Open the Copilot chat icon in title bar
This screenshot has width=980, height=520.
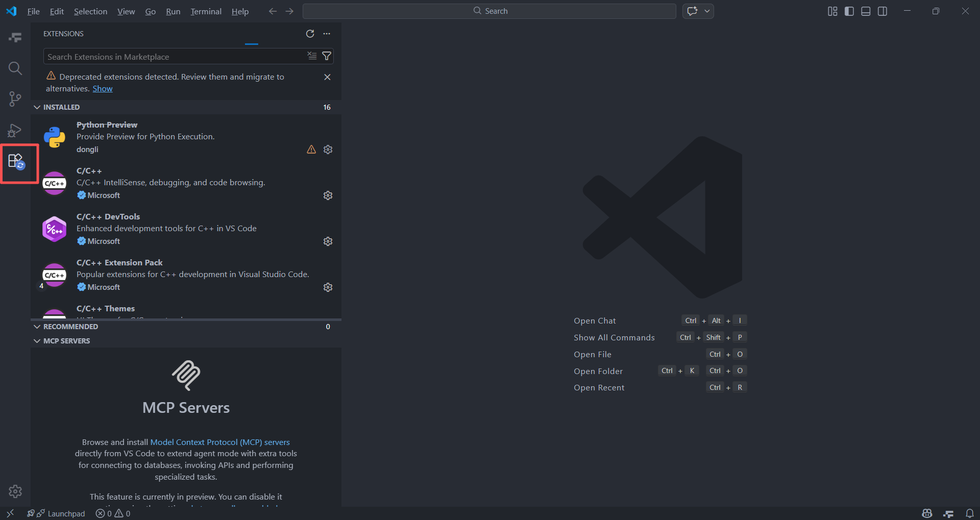click(692, 11)
